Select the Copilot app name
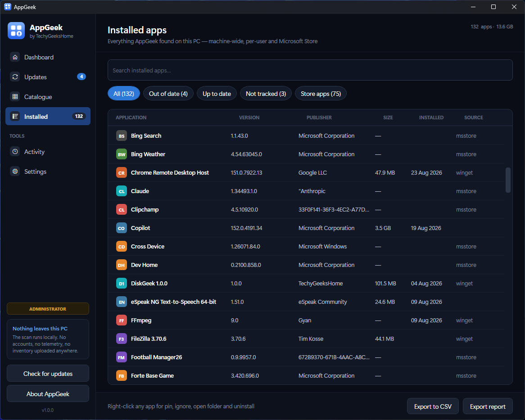This screenshot has width=525, height=420. click(140, 228)
